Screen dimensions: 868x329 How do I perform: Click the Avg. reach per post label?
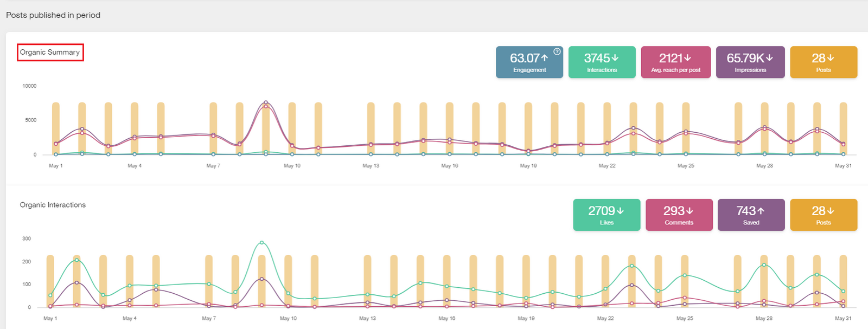point(675,70)
